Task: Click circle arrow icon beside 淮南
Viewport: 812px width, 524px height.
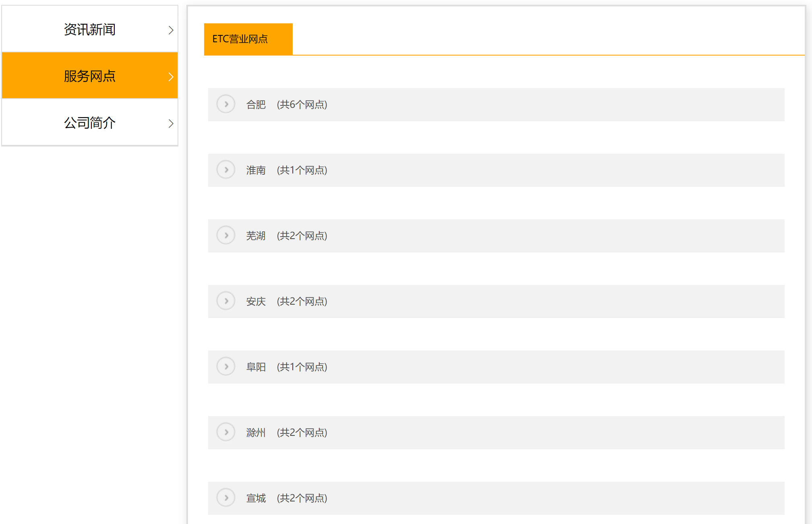Action: coord(226,170)
